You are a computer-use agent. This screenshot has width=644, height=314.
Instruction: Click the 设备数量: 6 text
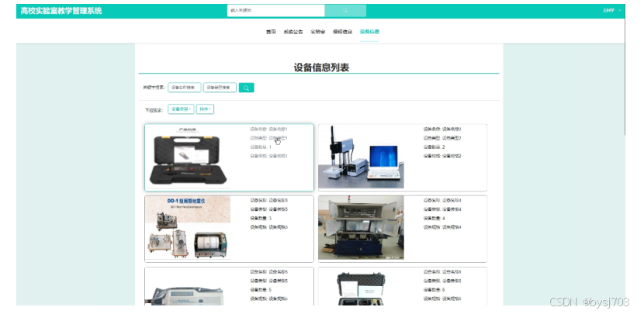(x=435, y=290)
